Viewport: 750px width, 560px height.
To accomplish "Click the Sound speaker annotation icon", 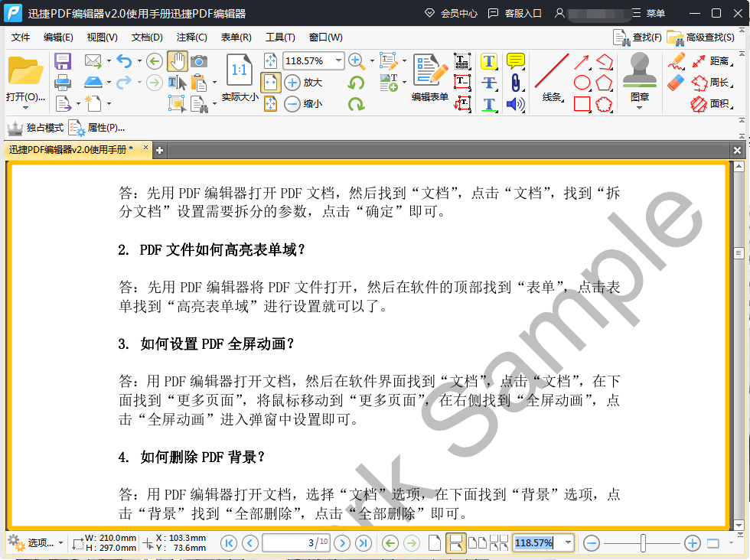I will (515, 104).
